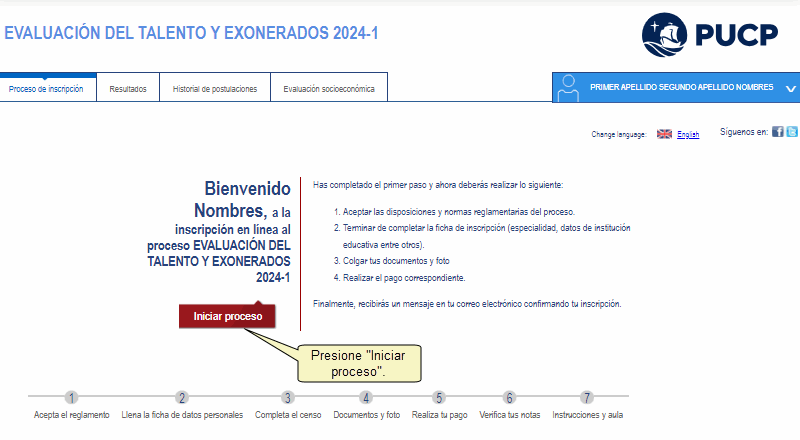Viewport: 800px width, 440px height.
Task: Select the Evaluación socioeconómica tab
Action: [x=329, y=89]
